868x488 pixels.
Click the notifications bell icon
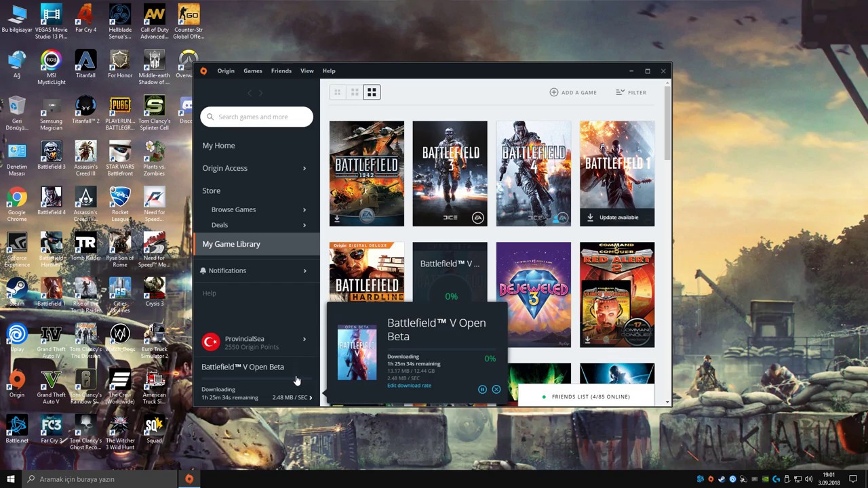click(203, 270)
